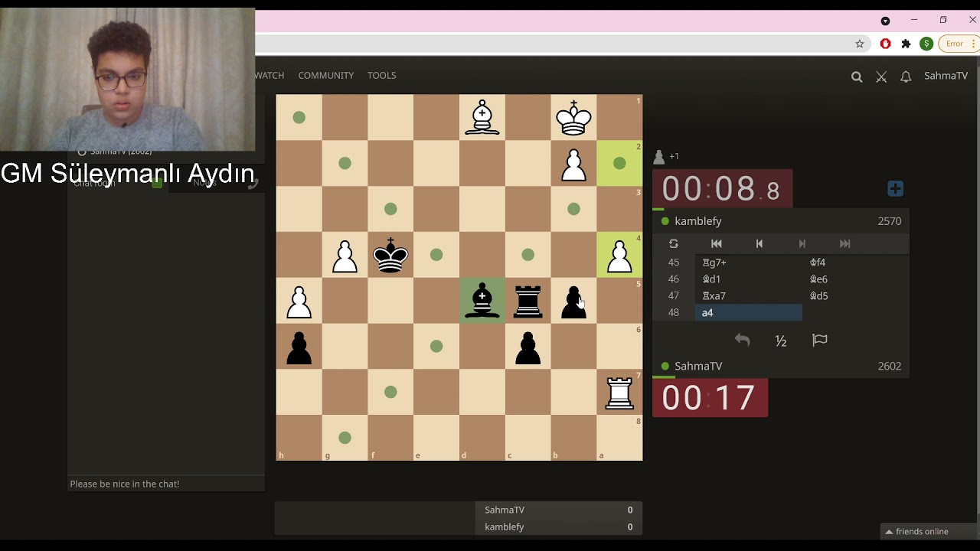Flip the board with the rotate icon
The image size is (980, 551).
674,243
